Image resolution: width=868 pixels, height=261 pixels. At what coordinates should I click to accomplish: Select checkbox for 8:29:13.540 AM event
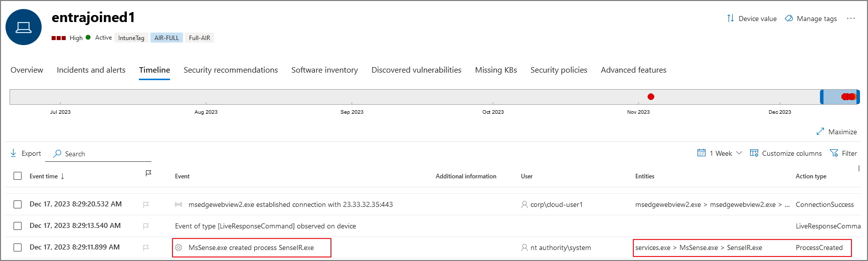pos(18,226)
